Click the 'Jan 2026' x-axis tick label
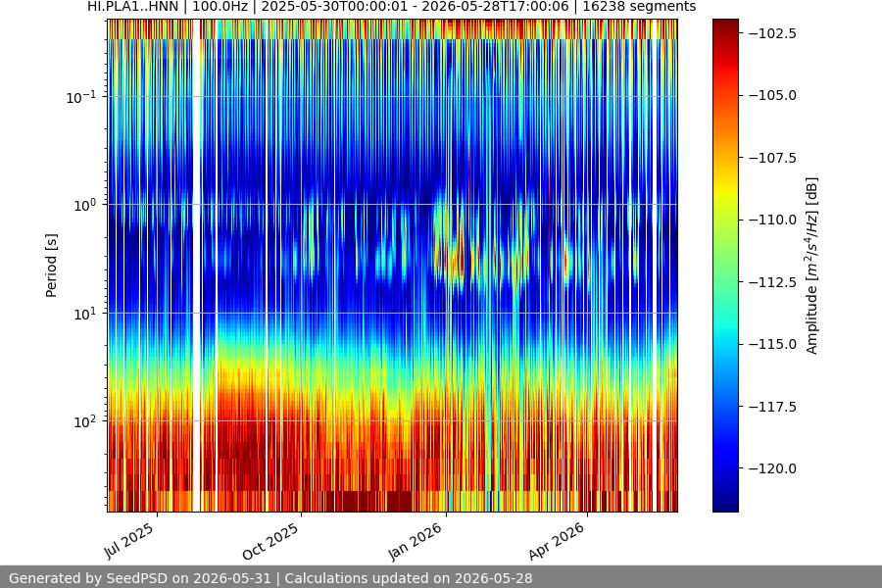882x588 pixels. [x=416, y=541]
